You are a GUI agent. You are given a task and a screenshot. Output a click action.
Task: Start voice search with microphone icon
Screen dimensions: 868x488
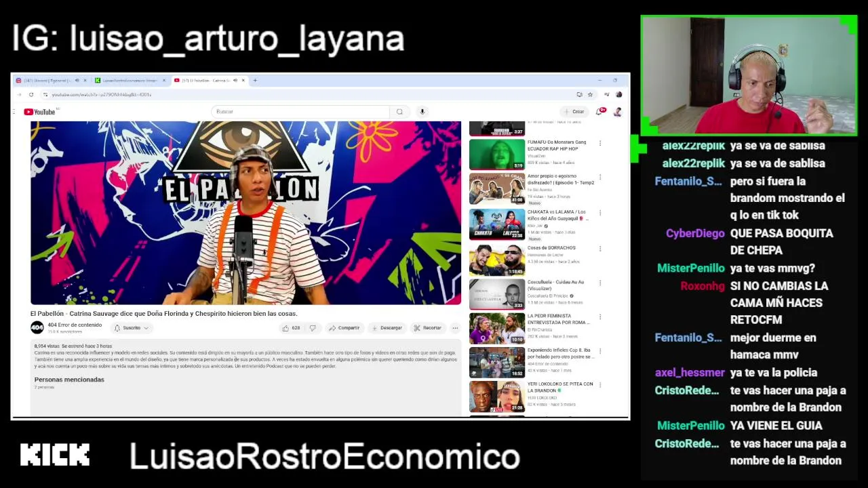click(422, 112)
